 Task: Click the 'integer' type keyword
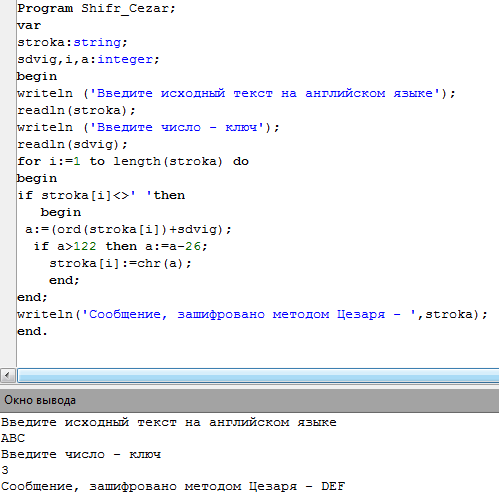125,59
